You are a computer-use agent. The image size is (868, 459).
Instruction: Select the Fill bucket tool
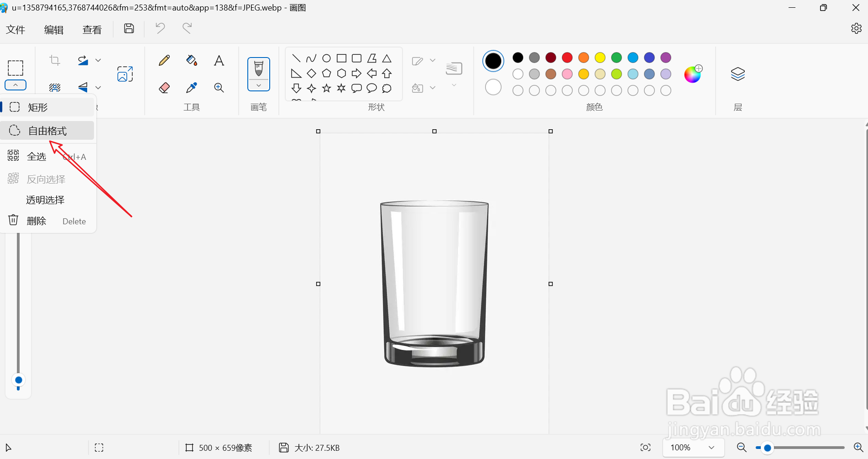tap(192, 60)
